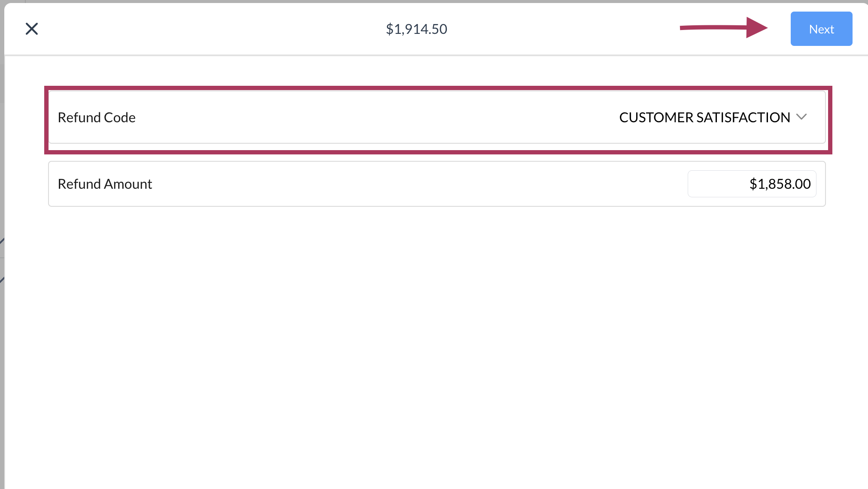The height and width of the screenshot is (489, 868).
Task: Click inside the refund amount entry
Action: point(752,184)
